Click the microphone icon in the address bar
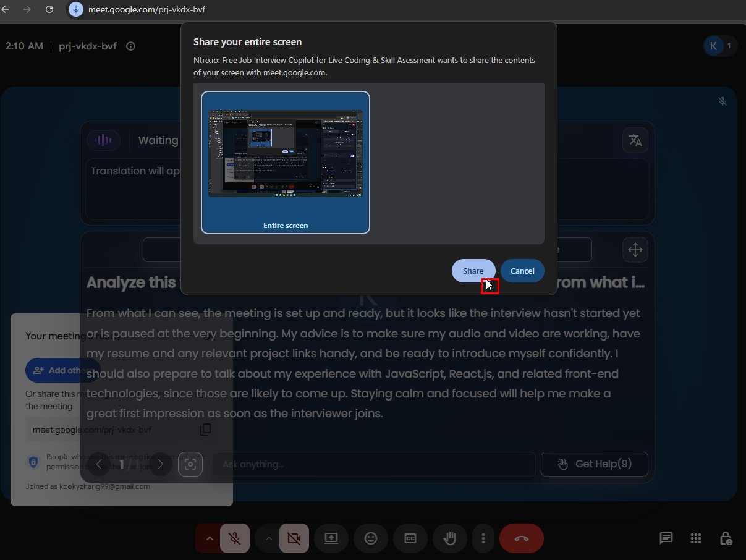 coord(76,9)
